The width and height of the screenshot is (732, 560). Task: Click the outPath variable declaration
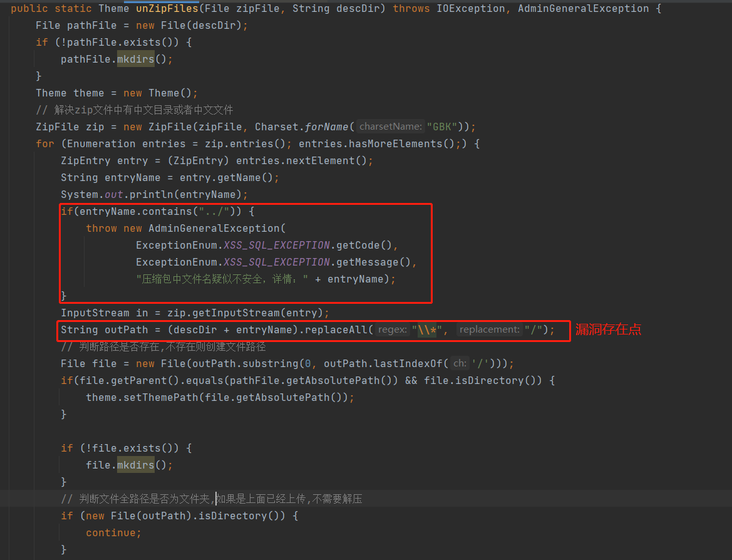126,329
